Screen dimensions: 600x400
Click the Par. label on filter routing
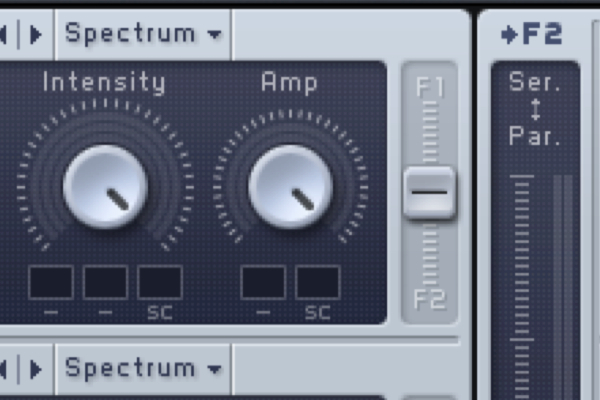click(535, 136)
